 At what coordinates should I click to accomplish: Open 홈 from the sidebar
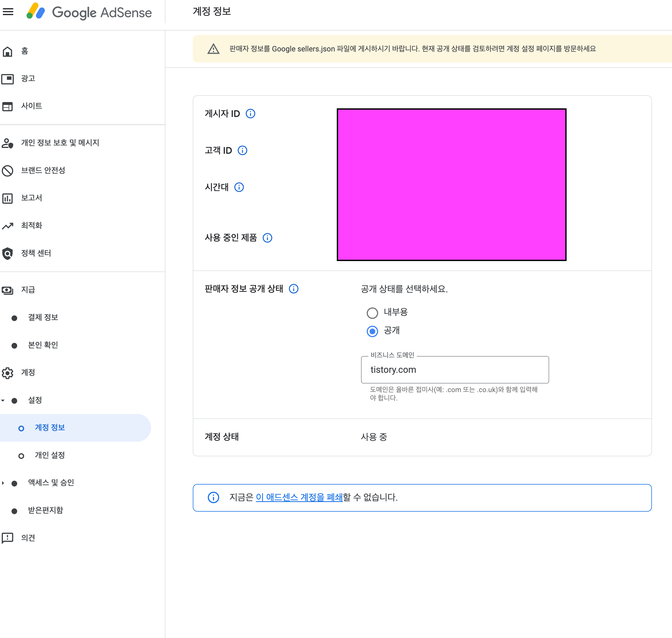point(25,51)
